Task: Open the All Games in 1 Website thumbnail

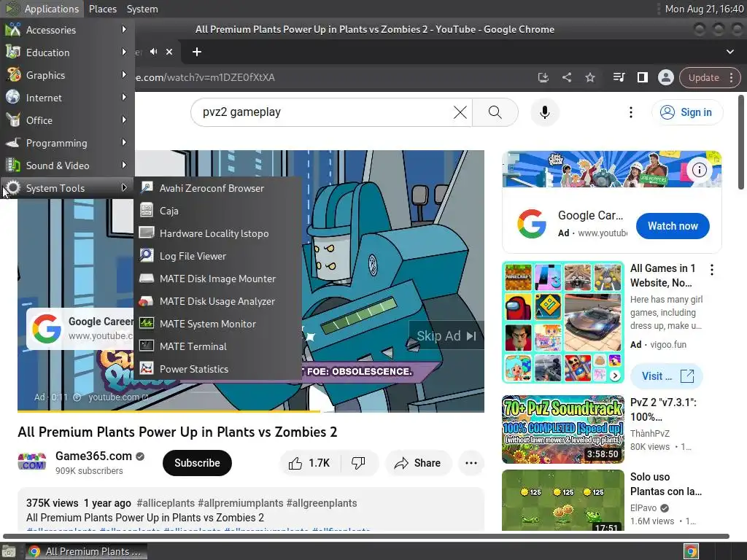Action: click(562, 322)
